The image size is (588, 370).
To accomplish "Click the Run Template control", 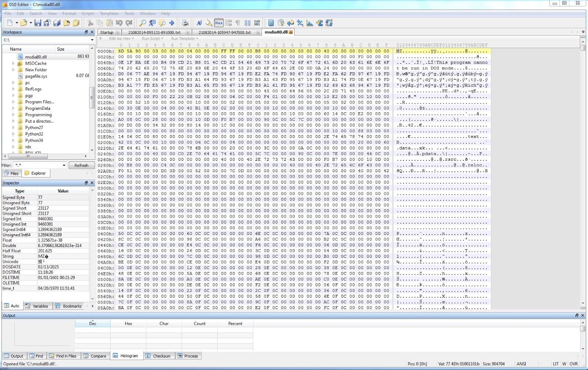I will click(184, 38).
